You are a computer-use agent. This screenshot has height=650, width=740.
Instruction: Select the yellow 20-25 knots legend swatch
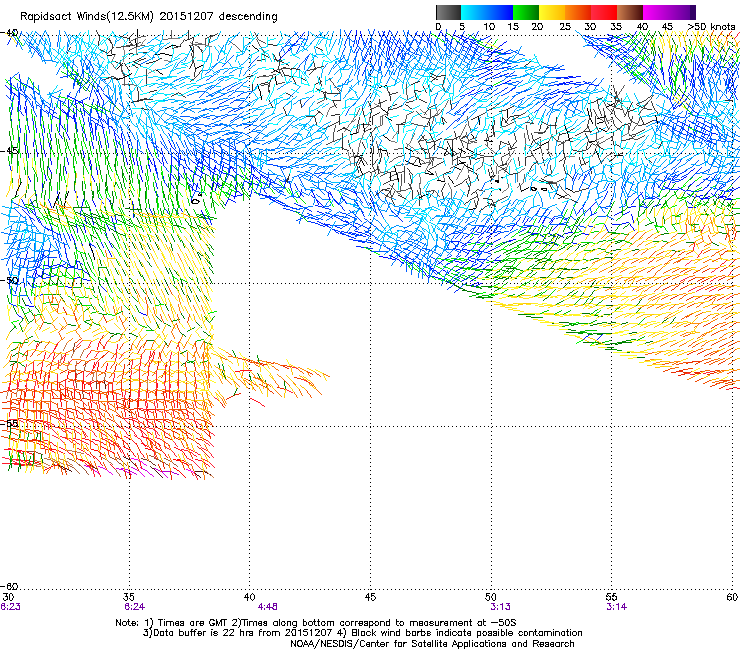coord(552,12)
